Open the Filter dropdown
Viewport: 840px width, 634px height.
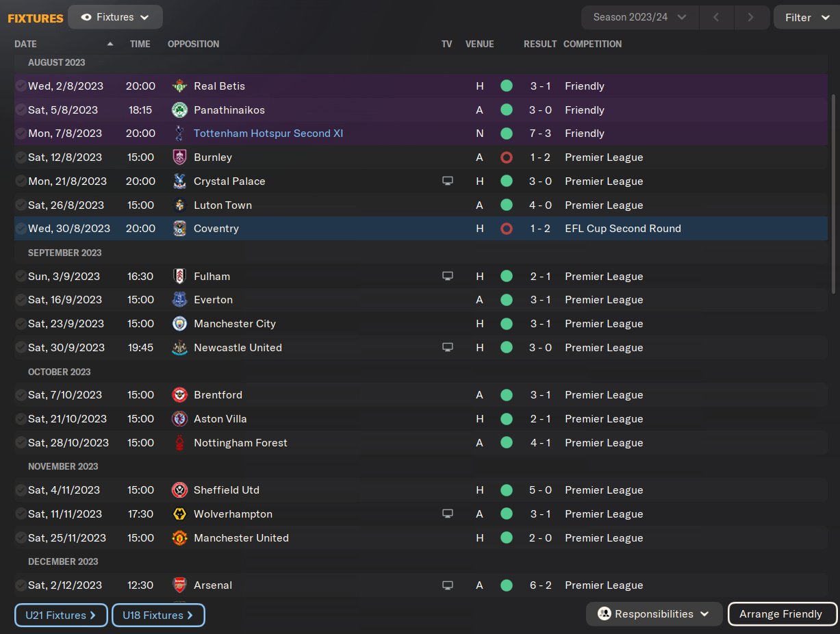click(806, 17)
